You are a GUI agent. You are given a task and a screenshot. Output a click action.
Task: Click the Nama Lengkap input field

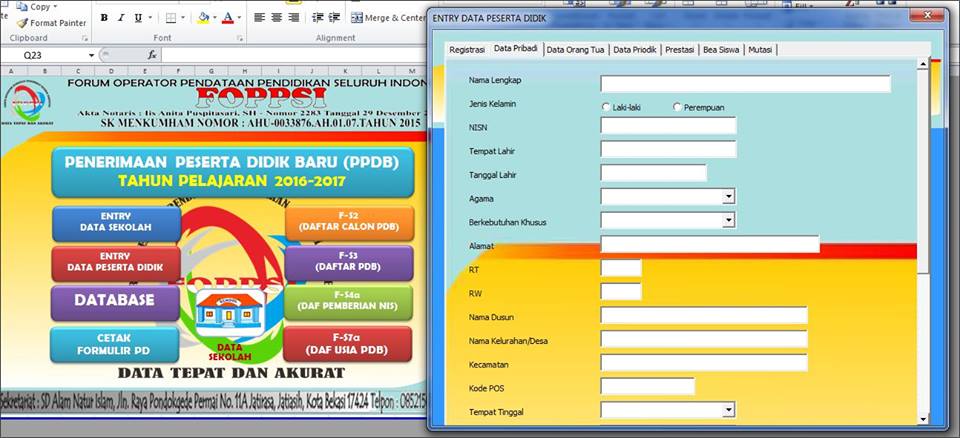(x=745, y=84)
